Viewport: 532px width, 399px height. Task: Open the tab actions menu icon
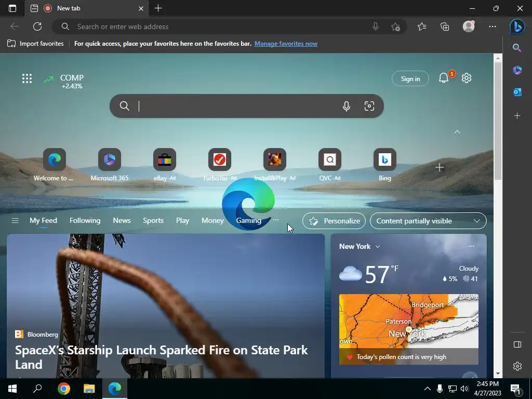coord(12,8)
